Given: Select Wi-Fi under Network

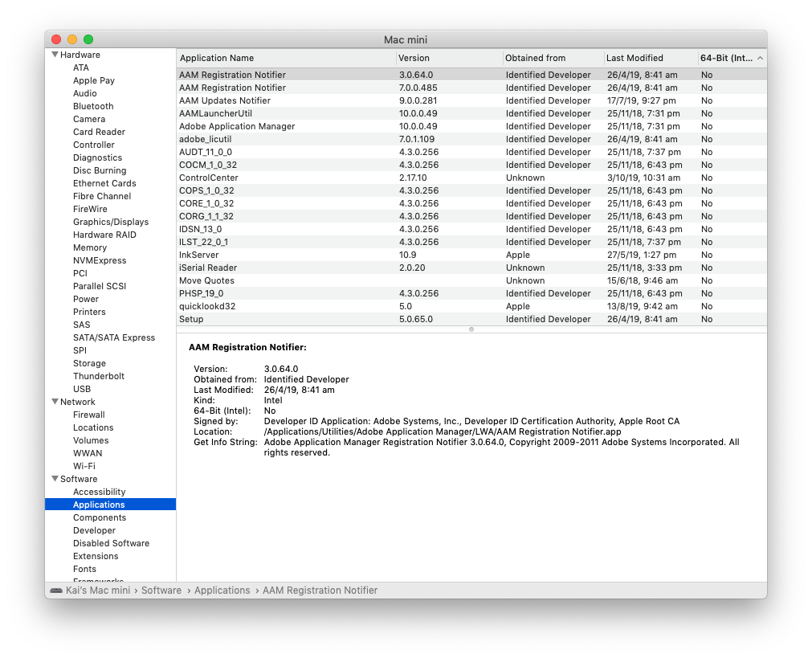Looking at the screenshot, I should coord(84,466).
